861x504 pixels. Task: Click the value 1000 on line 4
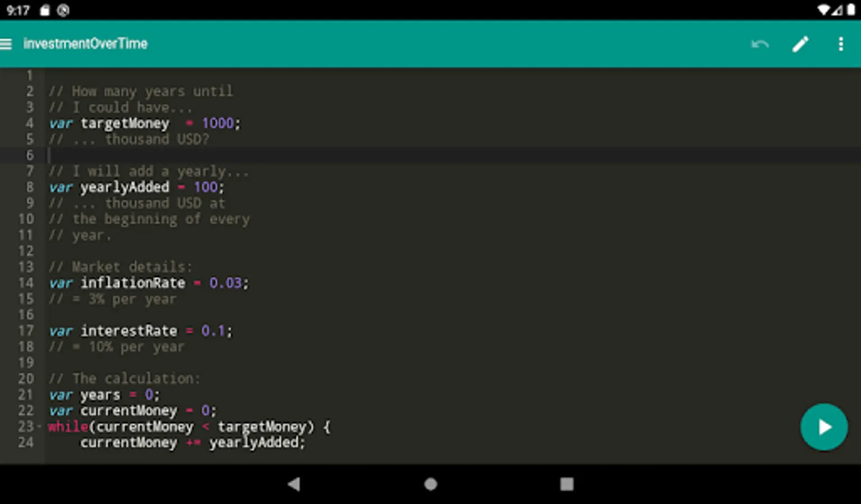(x=217, y=123)
